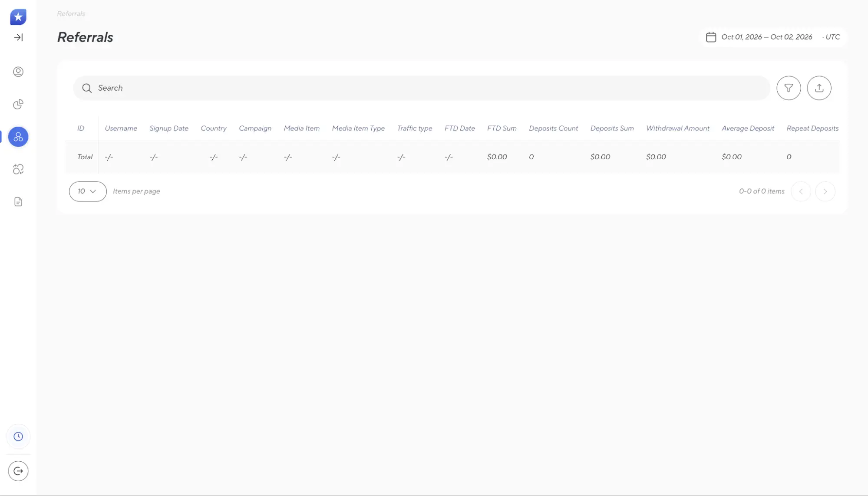Click the star logo icon
This screenshot has height=496, width=868.
pos(18,17)
